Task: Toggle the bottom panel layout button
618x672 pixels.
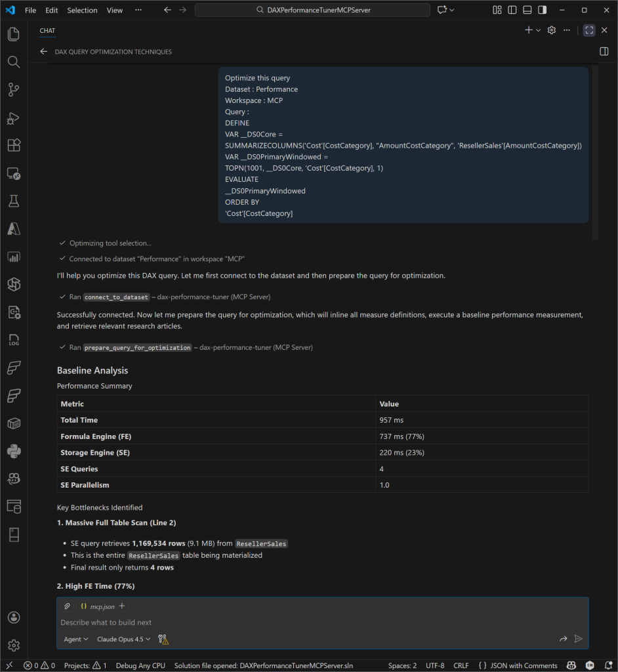Action: point(527,10)
